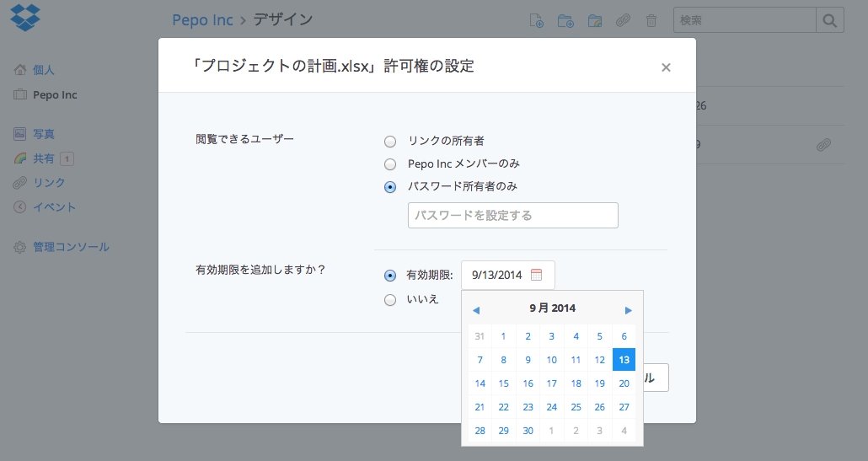Click the home icon beside 個人
Viewport: 868px width, 461px height.
[x=20, y=70]
